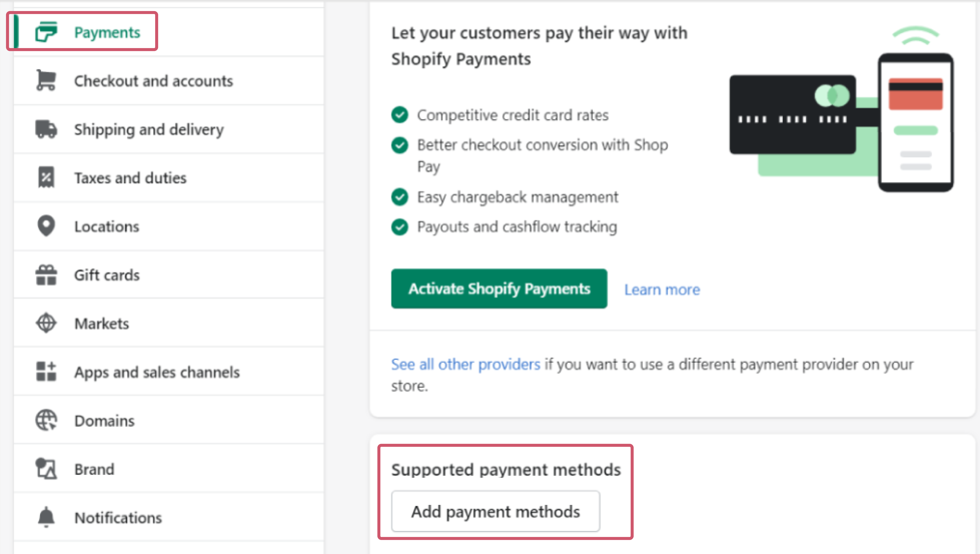Click the green checkmark for easy chargeback management
Viewport: 980px width, 554px height.
pyautogui.click(x=398, y=197)
